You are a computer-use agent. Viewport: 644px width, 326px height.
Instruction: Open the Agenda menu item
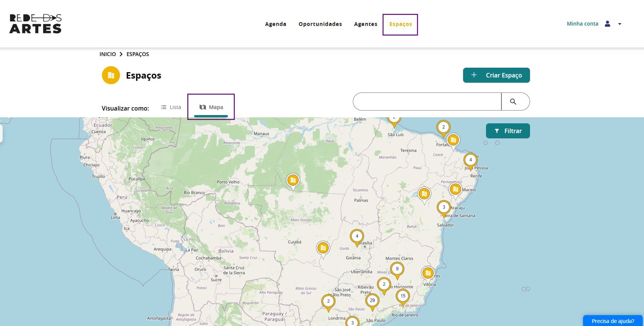[275, 24]
